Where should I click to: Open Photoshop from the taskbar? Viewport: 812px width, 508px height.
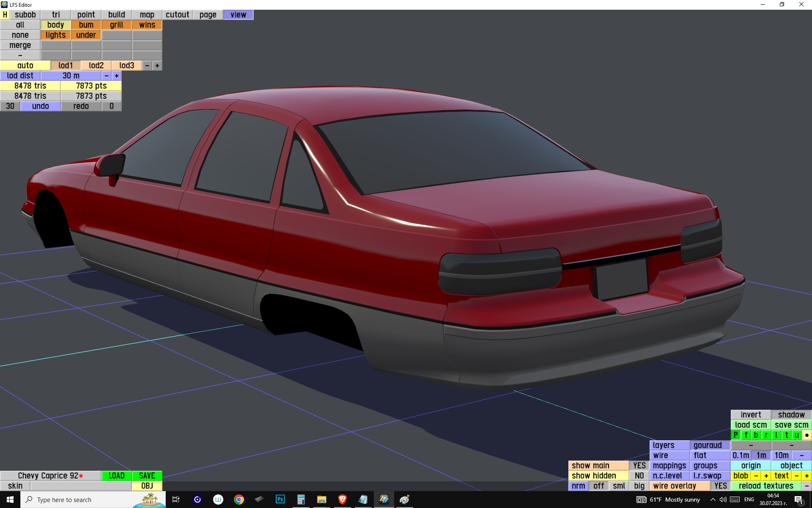[280, 500]
